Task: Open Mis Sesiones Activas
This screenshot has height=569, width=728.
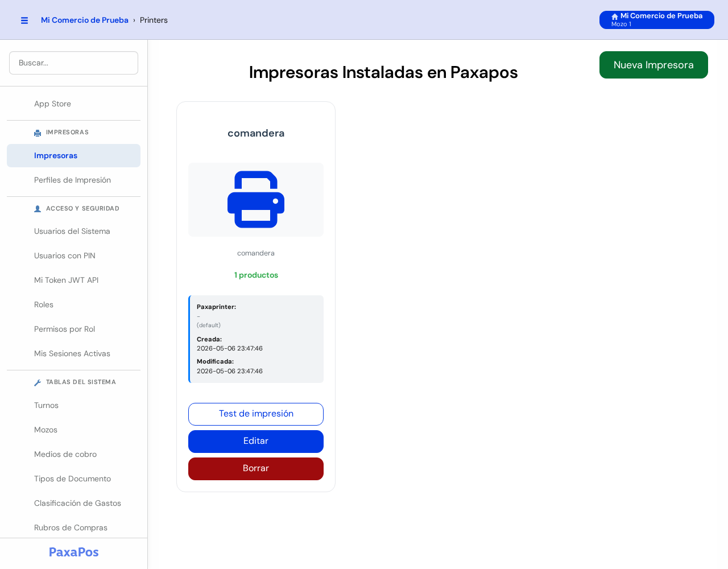Action: click(73, 353)
